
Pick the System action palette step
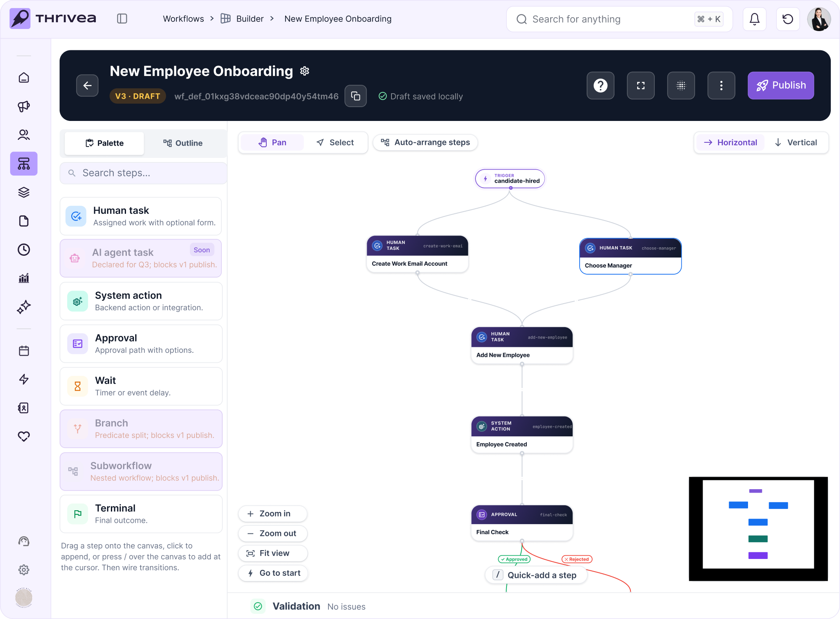pyautogui.click(x=141, y=301)
